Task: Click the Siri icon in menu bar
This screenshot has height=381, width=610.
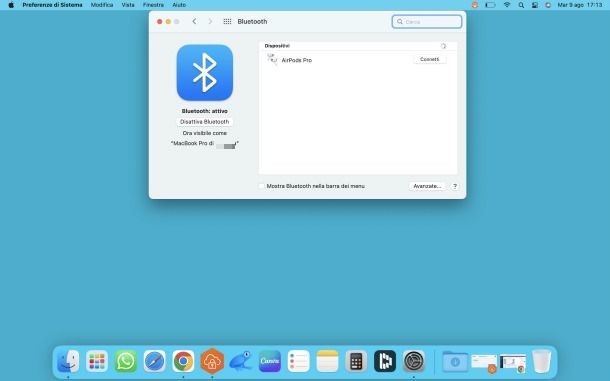Action: click(x=548, y=5)
